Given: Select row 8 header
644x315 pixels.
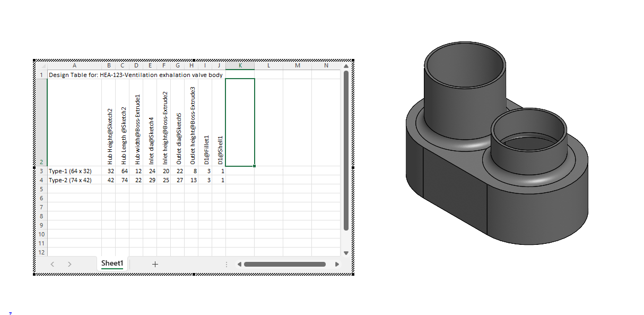Looking at the screenshot, I should 41,216.
